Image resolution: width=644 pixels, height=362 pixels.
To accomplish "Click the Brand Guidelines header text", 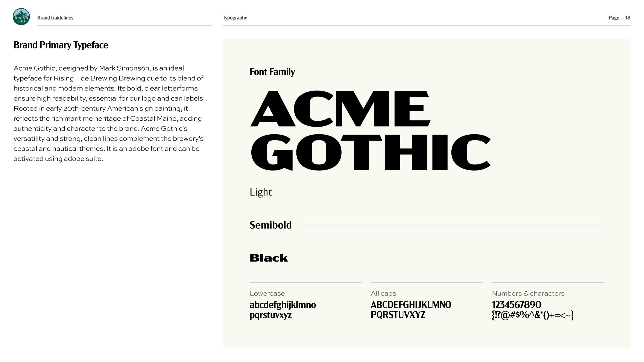I will [55, 18].
